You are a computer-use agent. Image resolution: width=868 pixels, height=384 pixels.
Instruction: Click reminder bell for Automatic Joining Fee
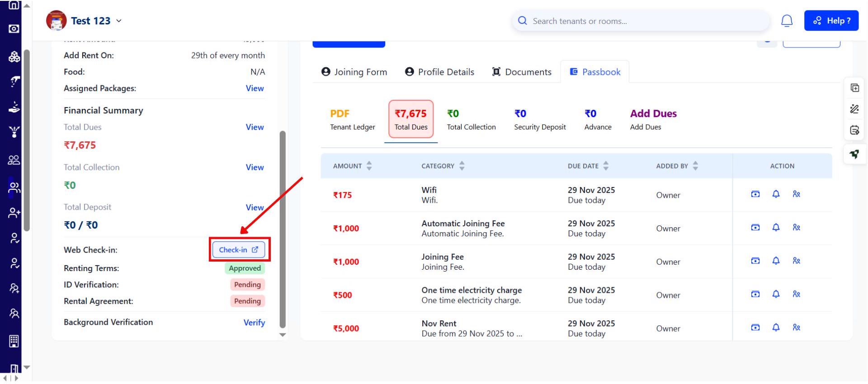(776, 227)
